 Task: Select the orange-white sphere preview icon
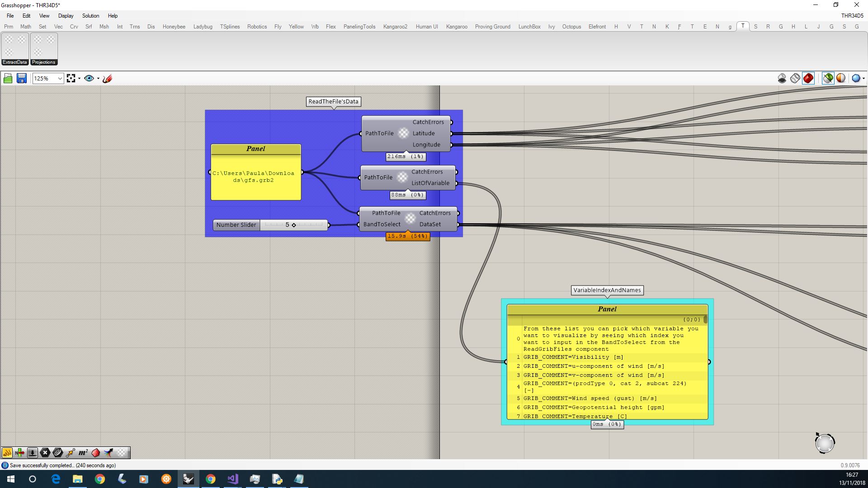click(x=841, y=78)
